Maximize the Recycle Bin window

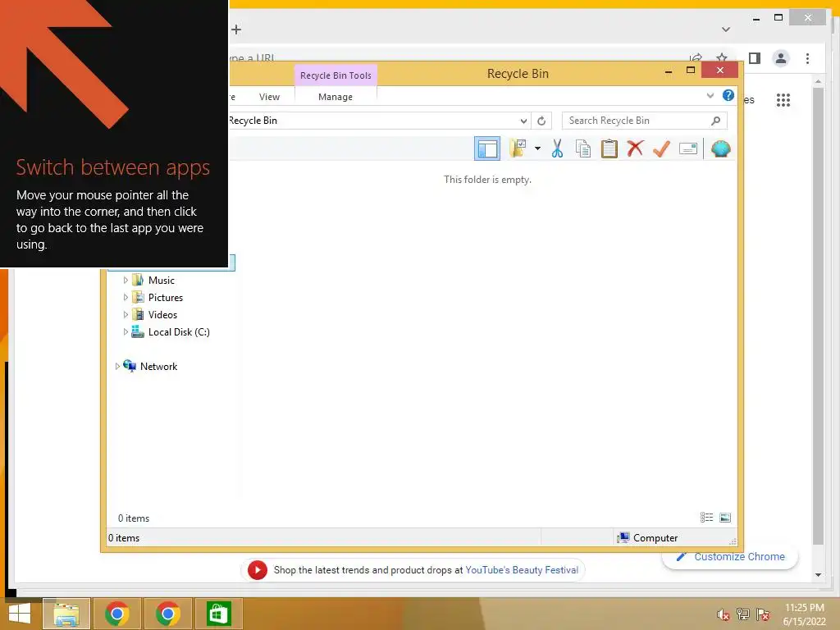(691, 71)
